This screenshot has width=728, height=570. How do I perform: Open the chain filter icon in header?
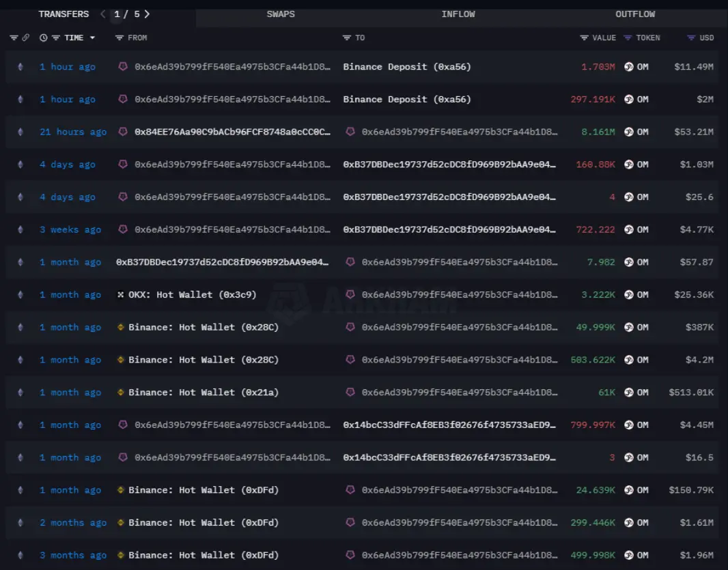(14, 38)
